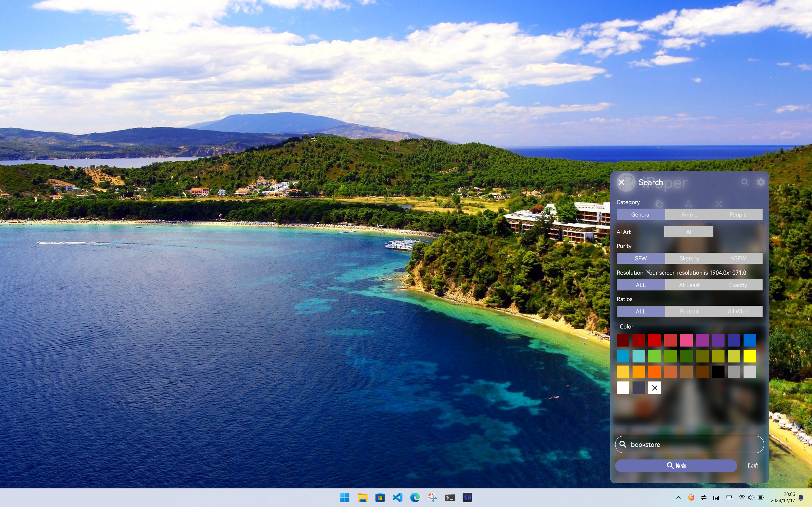
Task: Choose At Least resolution mode
Action: click(x=689, y=285)
